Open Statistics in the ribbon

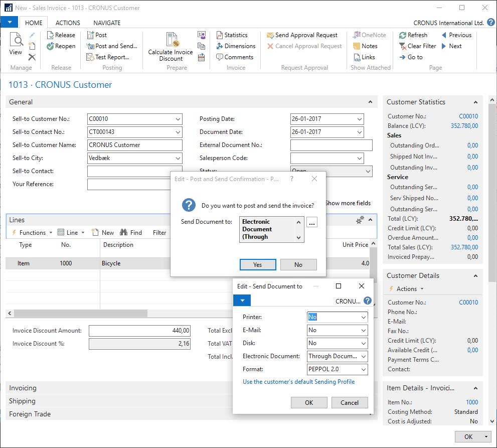[232, 35]
